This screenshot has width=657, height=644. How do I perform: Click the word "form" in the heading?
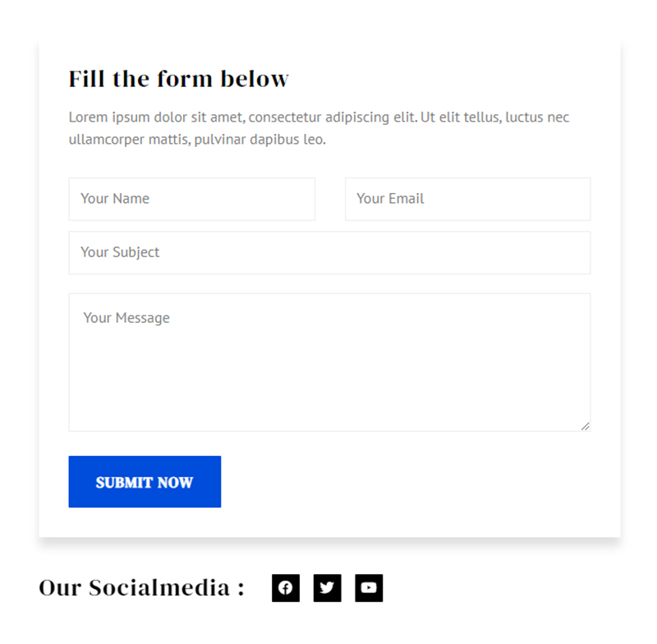(184, 79)
